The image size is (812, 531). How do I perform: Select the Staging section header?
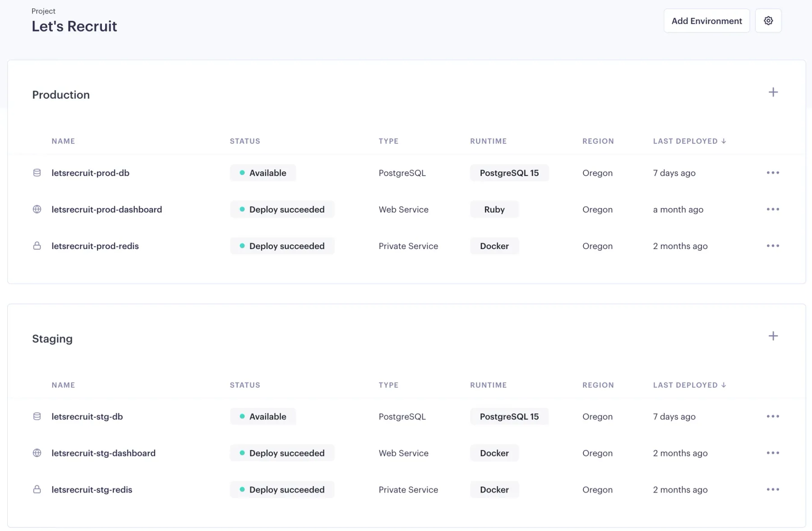[x=52, y=338]
